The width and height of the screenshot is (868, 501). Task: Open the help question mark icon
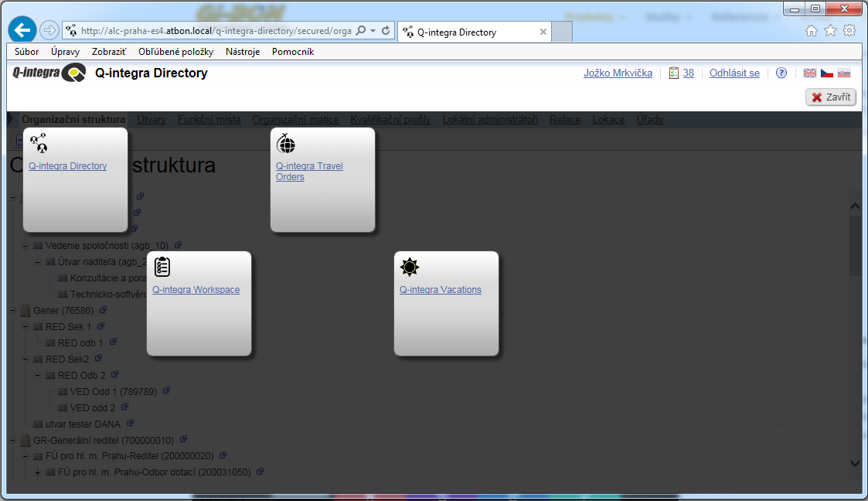click(781, 73)
